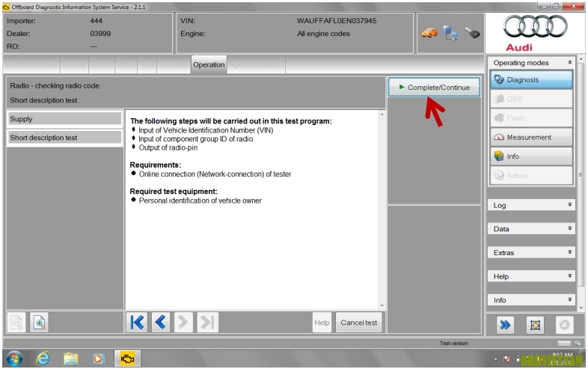Click the Radio - checking radio code heading
This screenshot has height=369, width=588.
point(55,85)
